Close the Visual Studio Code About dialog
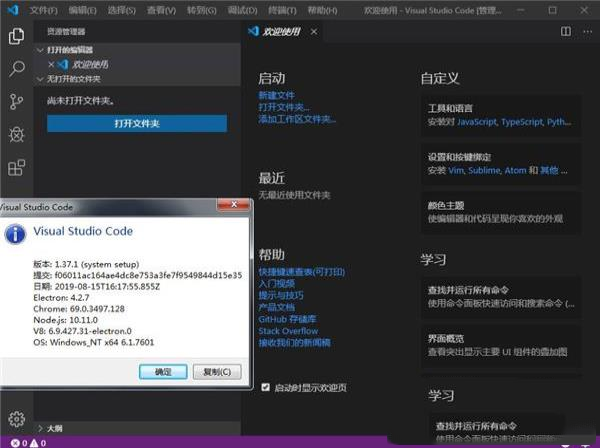The image size is (600, 448). tap(233, 205)
